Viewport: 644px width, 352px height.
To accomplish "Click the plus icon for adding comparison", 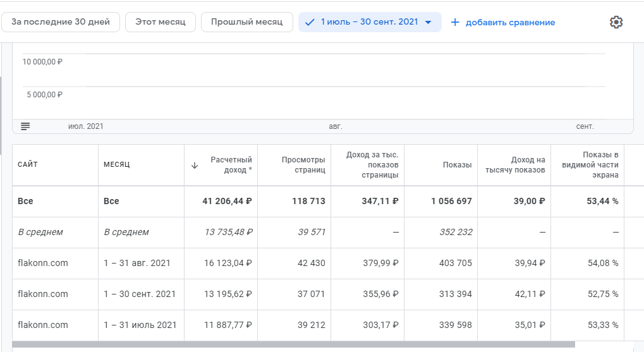I will pyautogui.click(x=455, y=22).
